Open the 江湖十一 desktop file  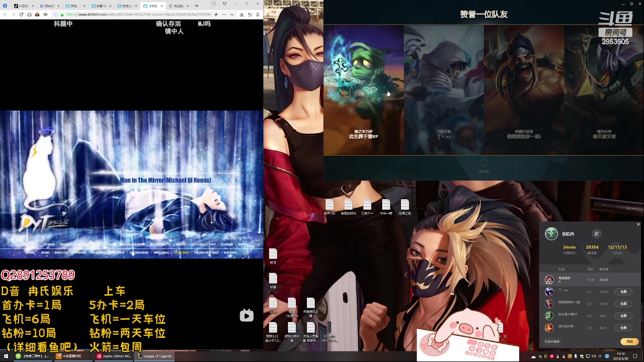click(x=367, y=207)
